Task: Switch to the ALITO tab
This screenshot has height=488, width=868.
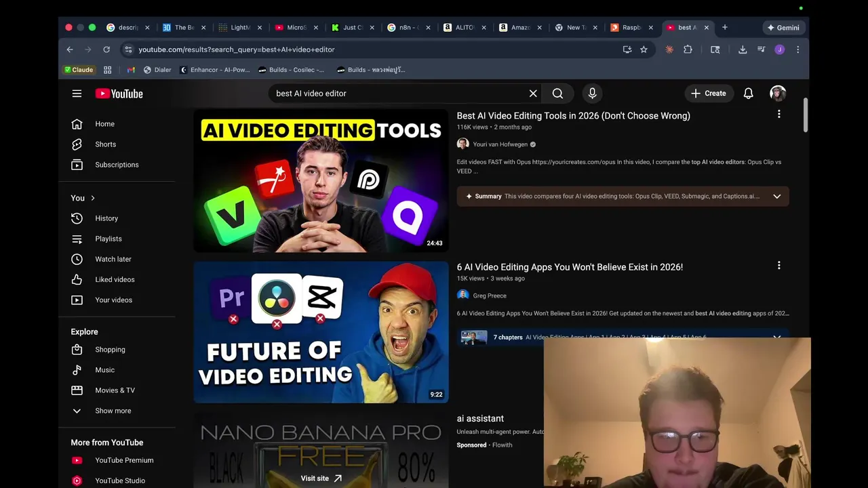Action: (x=464, y=28)
